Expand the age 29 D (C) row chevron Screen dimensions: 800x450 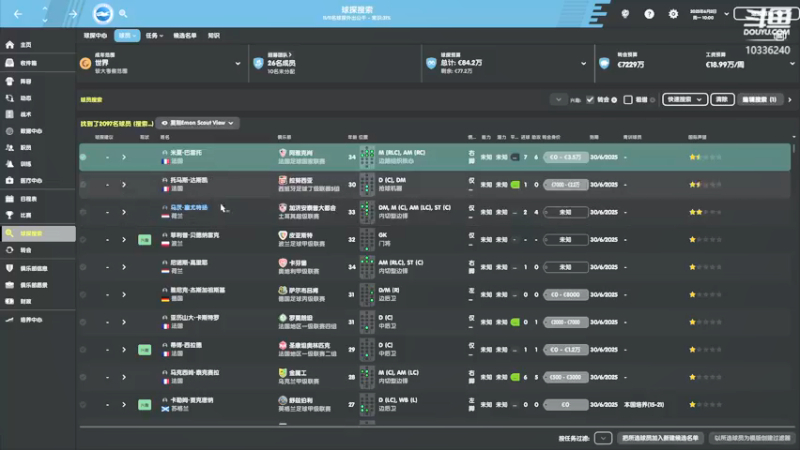point(124,350)
